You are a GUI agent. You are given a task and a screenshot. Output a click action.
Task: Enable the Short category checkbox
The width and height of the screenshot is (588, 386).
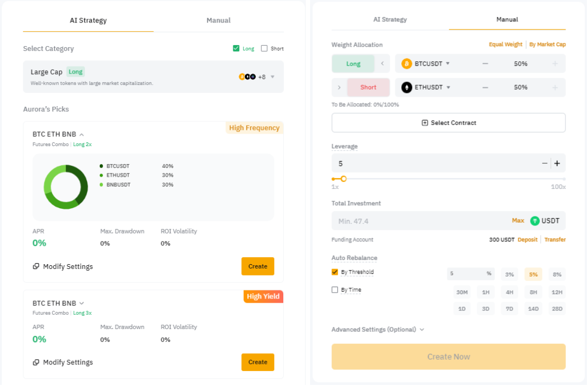pos(264,48)
